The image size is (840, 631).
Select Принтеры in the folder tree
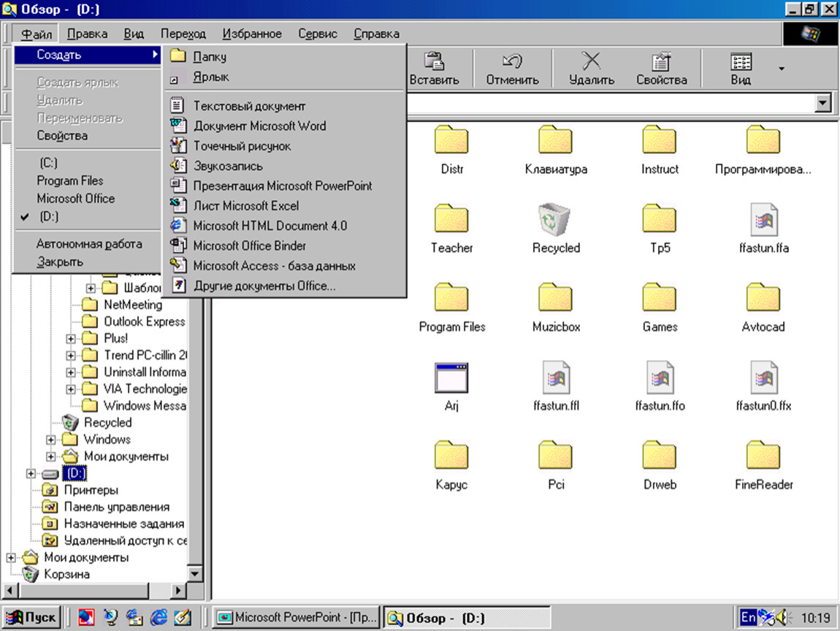click(91, 490)
